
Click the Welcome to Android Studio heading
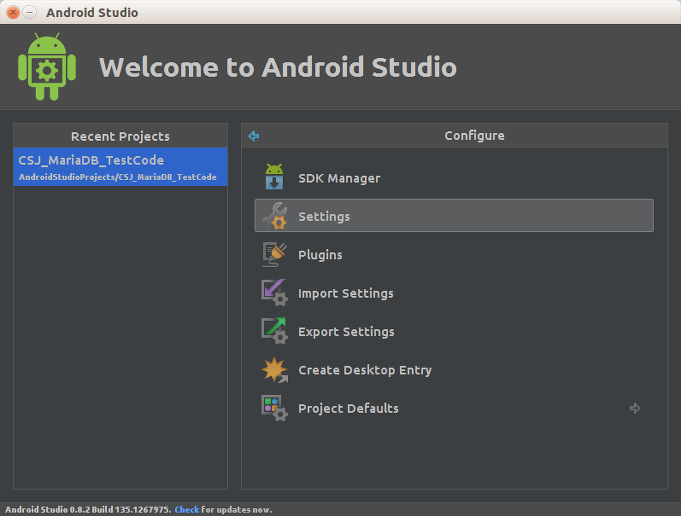coord(278,67)
